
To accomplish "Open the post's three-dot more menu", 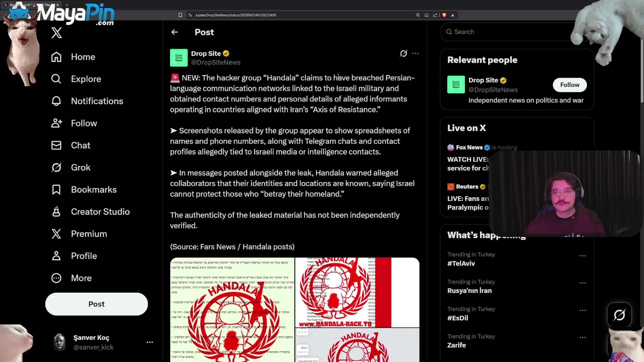I will (415, 53).
